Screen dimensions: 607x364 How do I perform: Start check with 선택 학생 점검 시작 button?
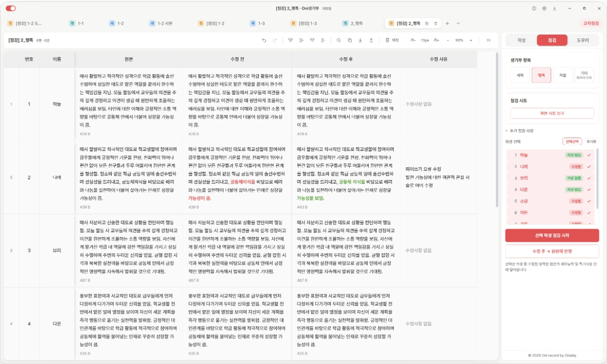click(x=552, y=235)
